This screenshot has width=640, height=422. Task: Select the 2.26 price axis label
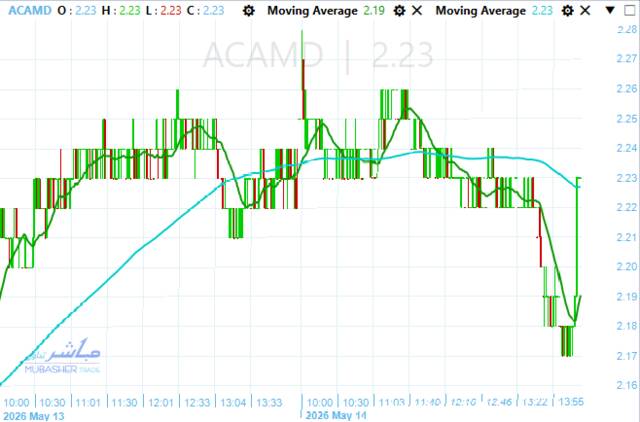coord(627,89)
